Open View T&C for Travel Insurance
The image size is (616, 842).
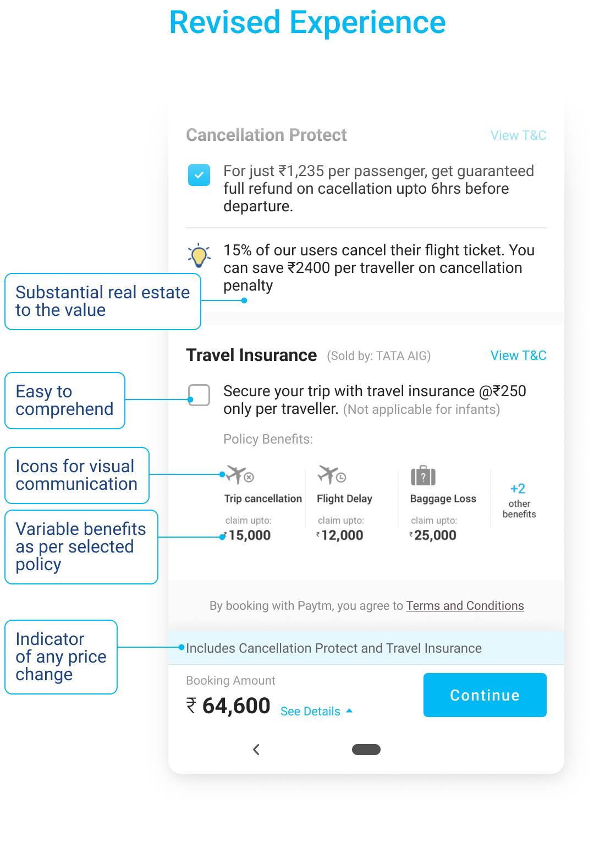[518, 356]
